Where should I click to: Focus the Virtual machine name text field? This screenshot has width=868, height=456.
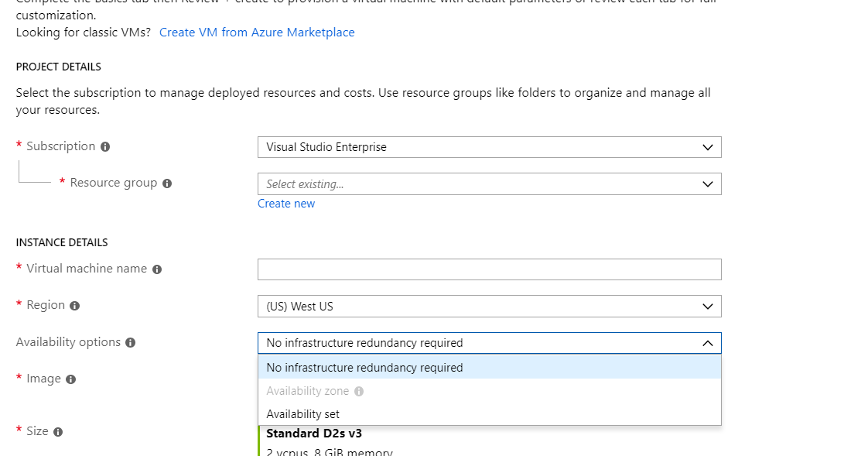click(490, 269)
